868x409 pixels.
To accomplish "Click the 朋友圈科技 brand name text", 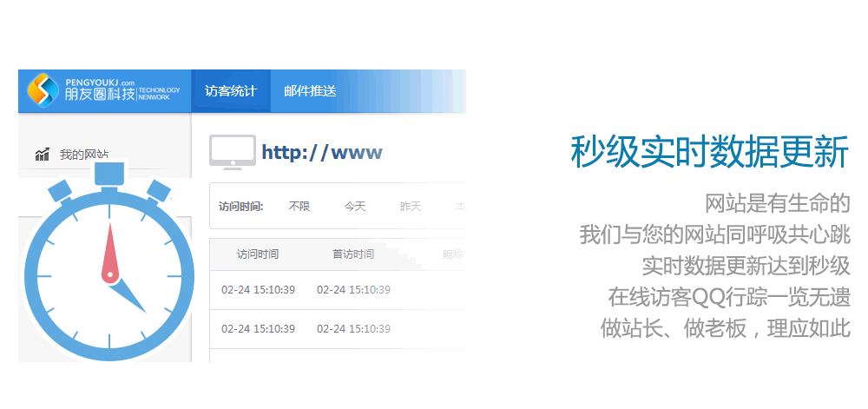I will coord(100,95).
